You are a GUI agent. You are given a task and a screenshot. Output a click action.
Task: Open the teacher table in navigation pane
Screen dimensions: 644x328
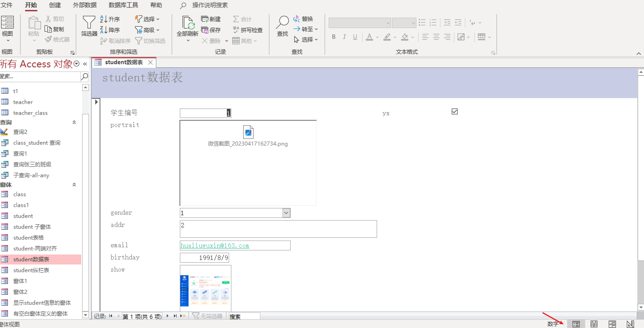(x=23, y=102)
